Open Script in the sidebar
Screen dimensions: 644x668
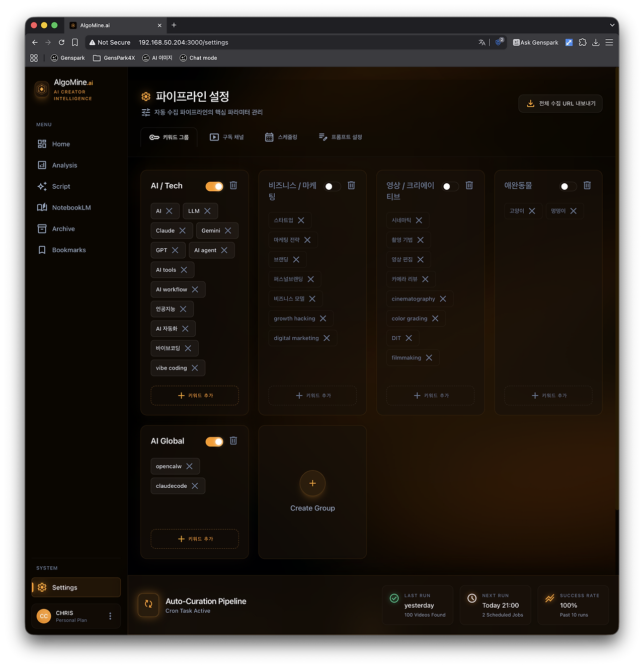pyautogui.click(x=76, y=186)
